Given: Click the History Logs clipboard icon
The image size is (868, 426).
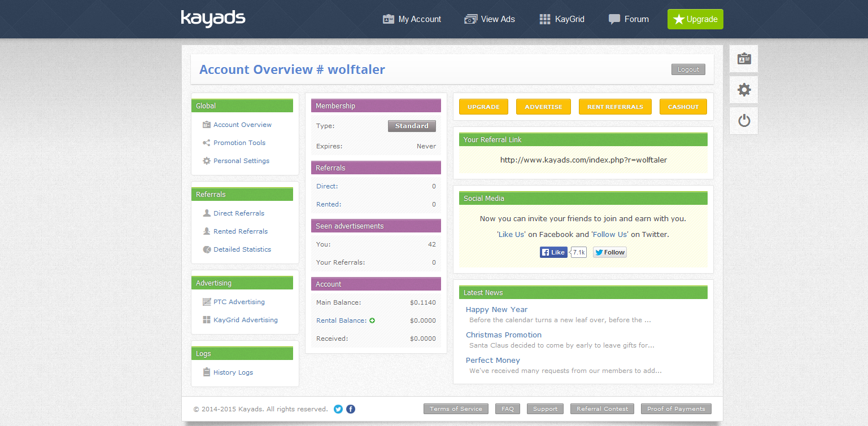Looking at the screenshot, I should tap(207, 372).
